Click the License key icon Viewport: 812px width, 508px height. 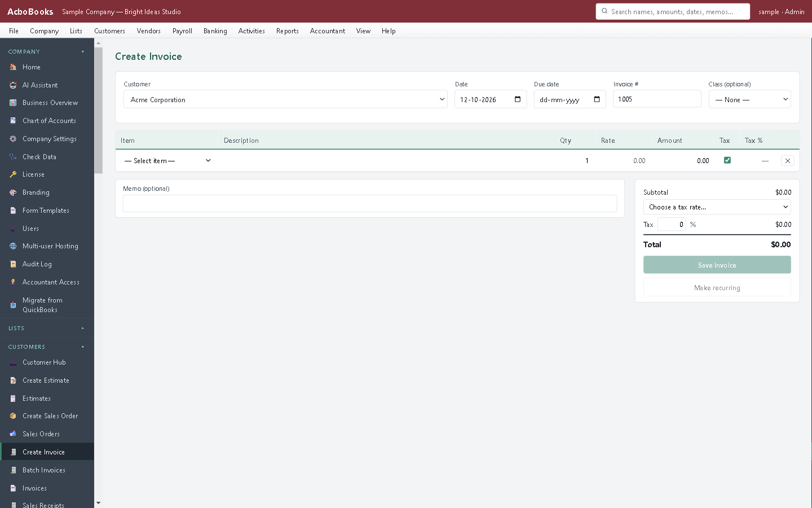pos(13,174)
